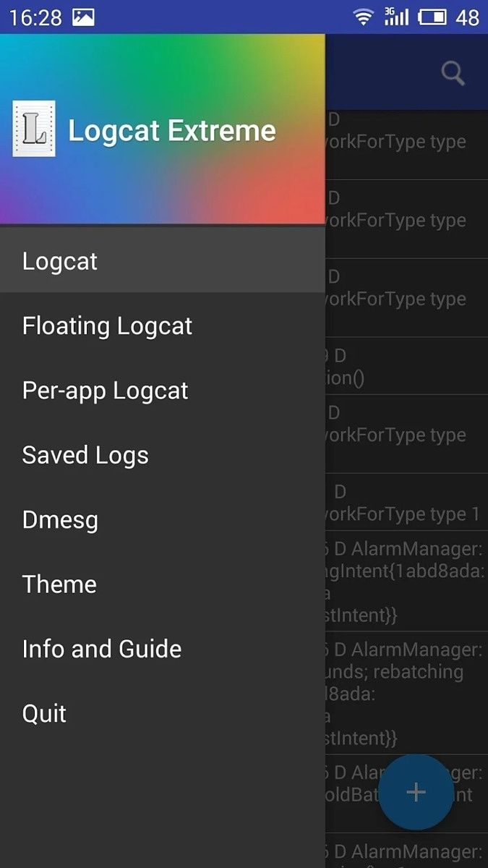Tap the 3G signal strength icon
Viewport: 488px width, 868px height.
(396, 17)
